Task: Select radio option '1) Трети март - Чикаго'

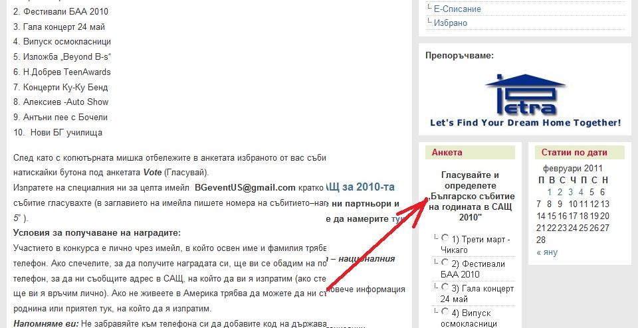Action: (445, 237)
